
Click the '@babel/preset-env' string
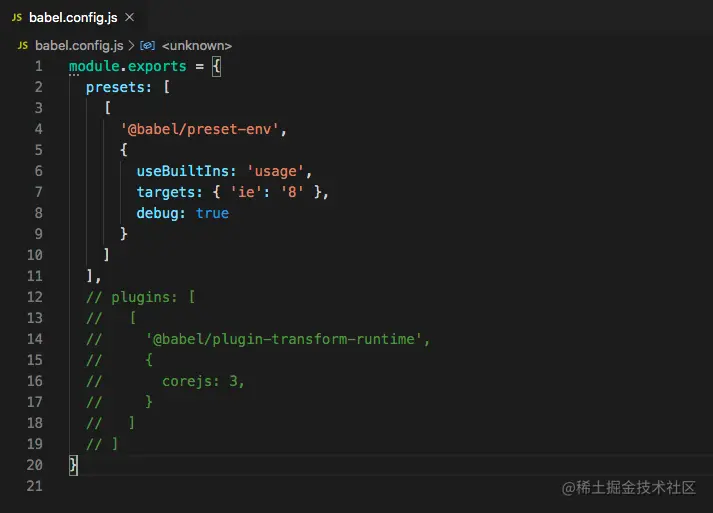click(200, 130)
